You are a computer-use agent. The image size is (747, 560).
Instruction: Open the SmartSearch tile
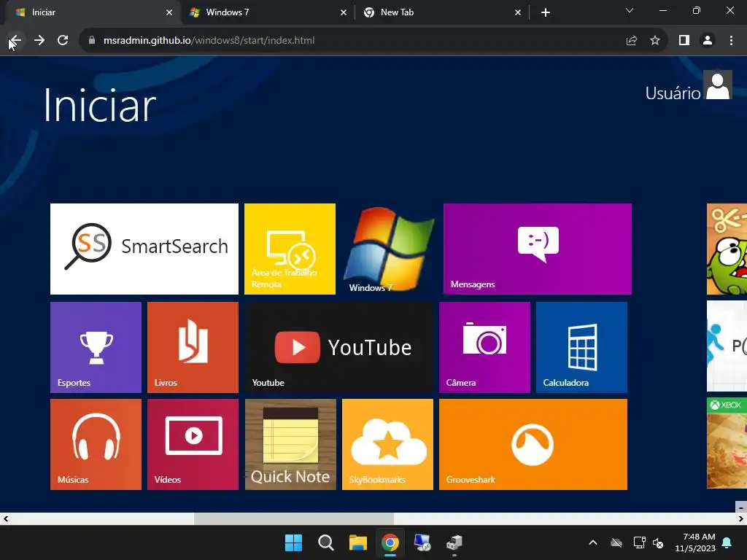point(144,249)
